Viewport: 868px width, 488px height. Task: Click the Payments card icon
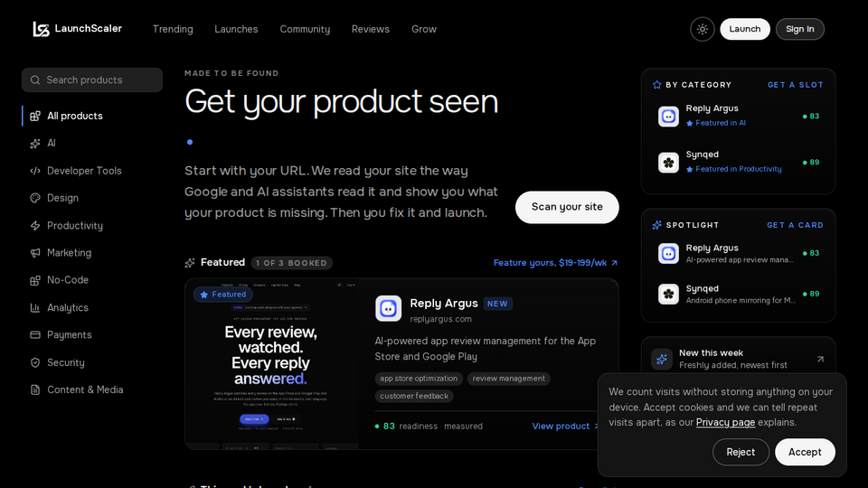tap(35, 334)
